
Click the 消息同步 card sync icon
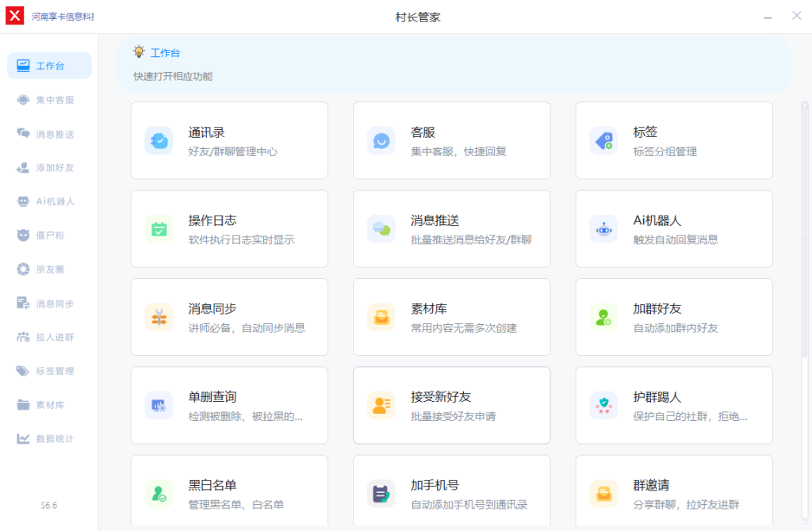[x=159, y=317]
